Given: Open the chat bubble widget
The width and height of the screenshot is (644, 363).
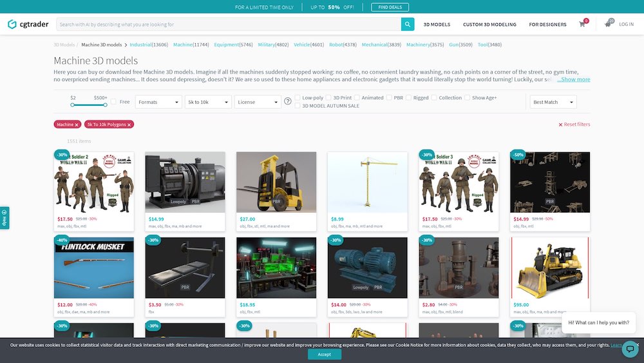Looking at the screenshot, I should [x=629, y=349].
